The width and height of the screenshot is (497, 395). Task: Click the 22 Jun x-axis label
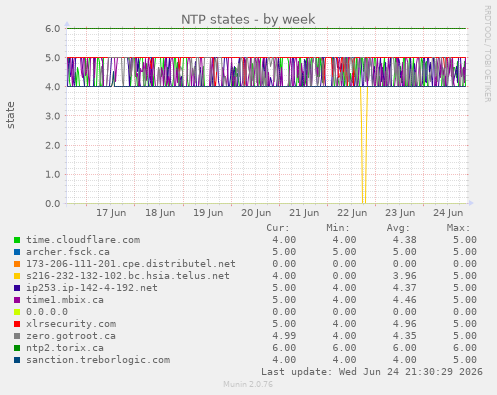352,213
